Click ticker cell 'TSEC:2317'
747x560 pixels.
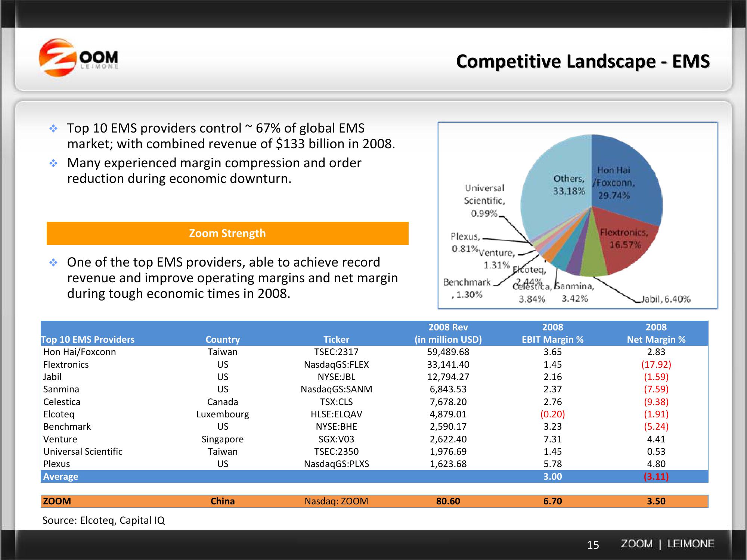[336, 352]
